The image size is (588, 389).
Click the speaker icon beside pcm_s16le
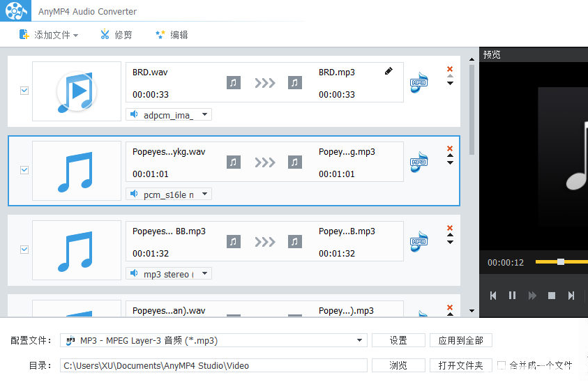(x=134, y=193)
